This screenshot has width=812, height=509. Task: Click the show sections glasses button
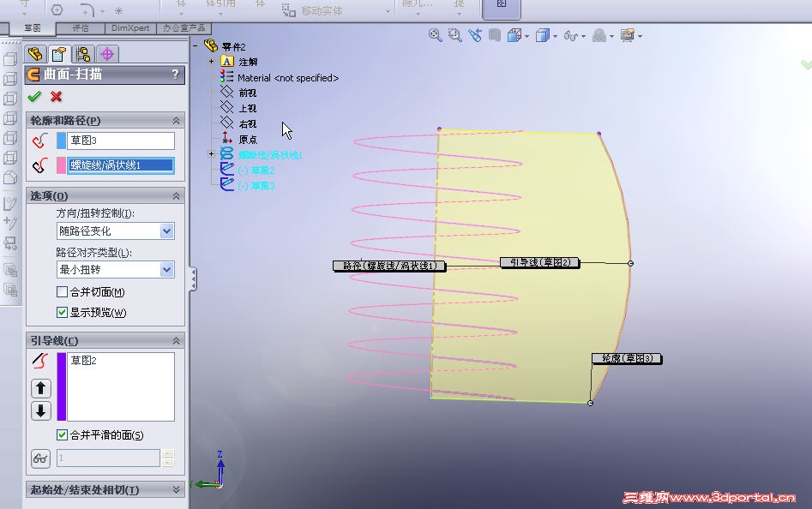[x=40, y=458]
